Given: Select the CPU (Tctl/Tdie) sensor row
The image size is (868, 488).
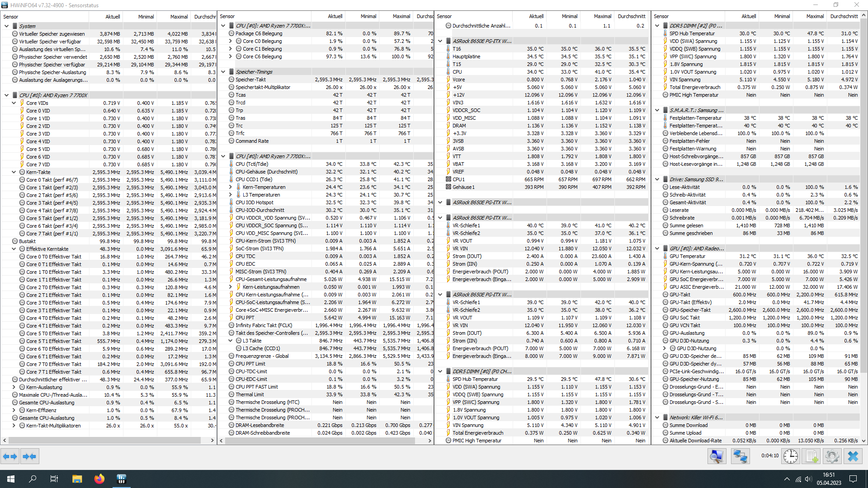Looking at the screenshot, I should [x=252, y=164].
